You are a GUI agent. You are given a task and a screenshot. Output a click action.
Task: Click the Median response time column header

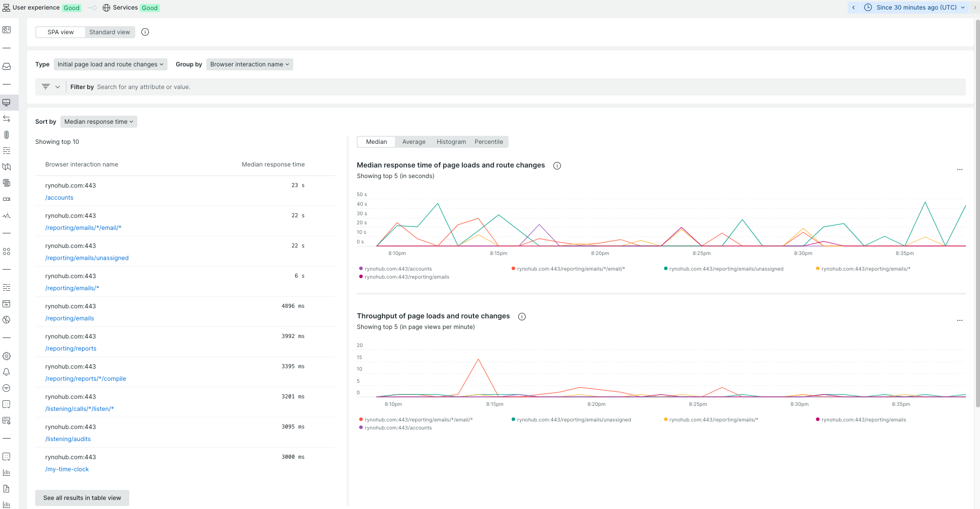click(273, 164)
